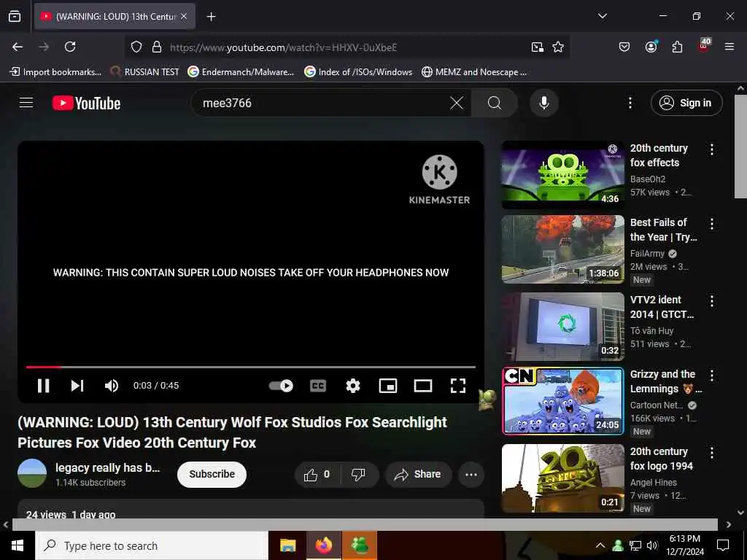Open channel name 'legacy really has b...'

tap(108, 467)
